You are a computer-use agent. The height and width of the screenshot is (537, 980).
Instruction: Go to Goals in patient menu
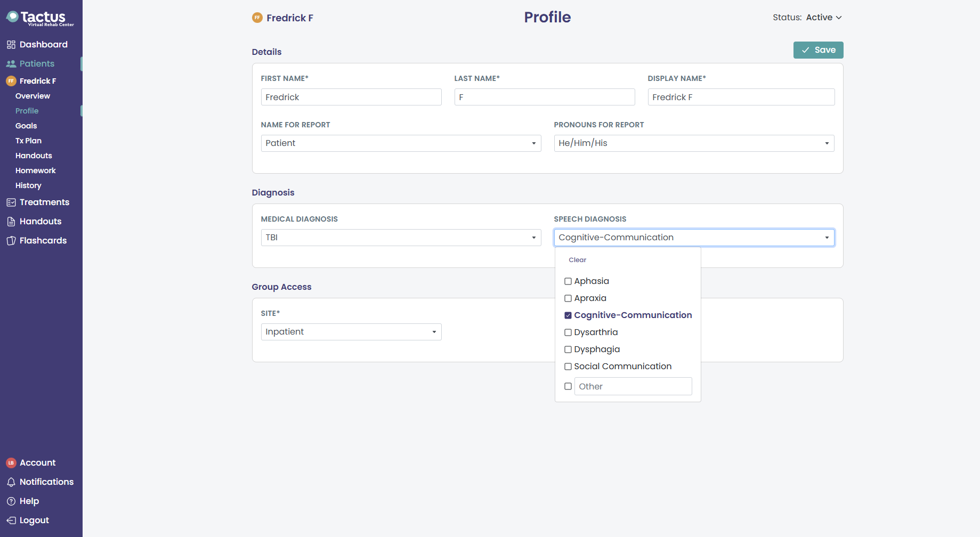[x=26, y=126]
